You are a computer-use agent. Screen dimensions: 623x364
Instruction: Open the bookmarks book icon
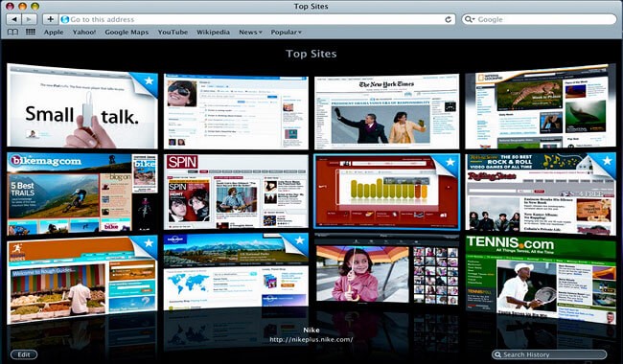pyautogui.click(x=12, y=33)
